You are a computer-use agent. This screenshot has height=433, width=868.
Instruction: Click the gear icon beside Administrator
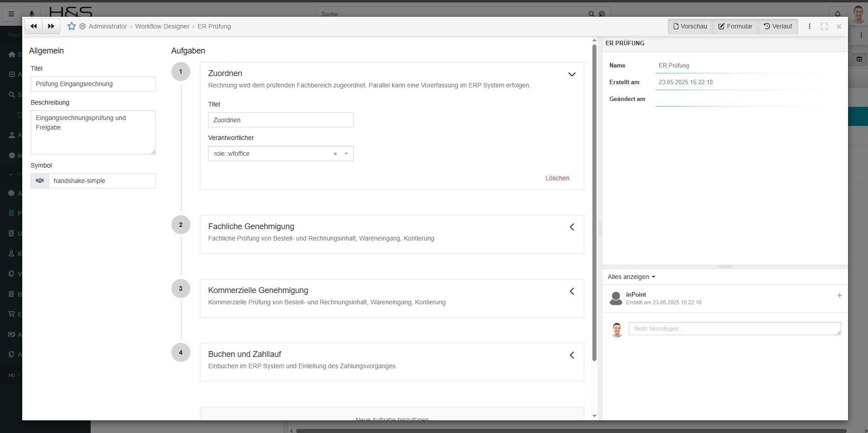tap(82, 26)
